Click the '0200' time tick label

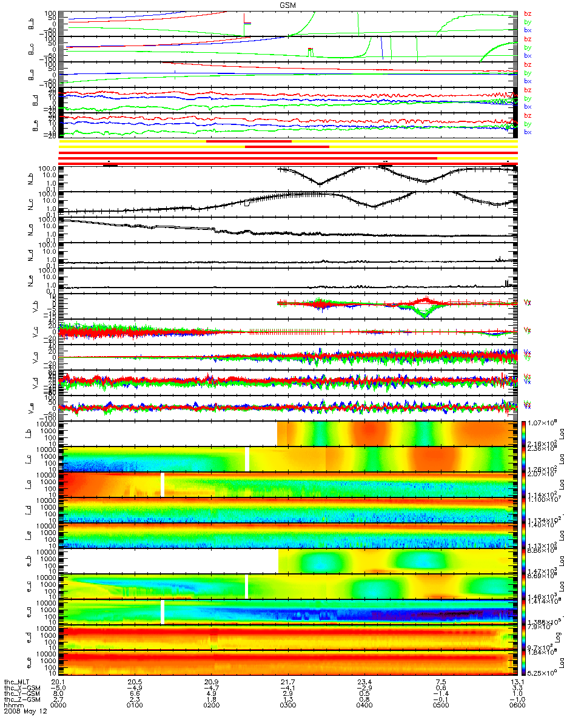click(211, 704)
